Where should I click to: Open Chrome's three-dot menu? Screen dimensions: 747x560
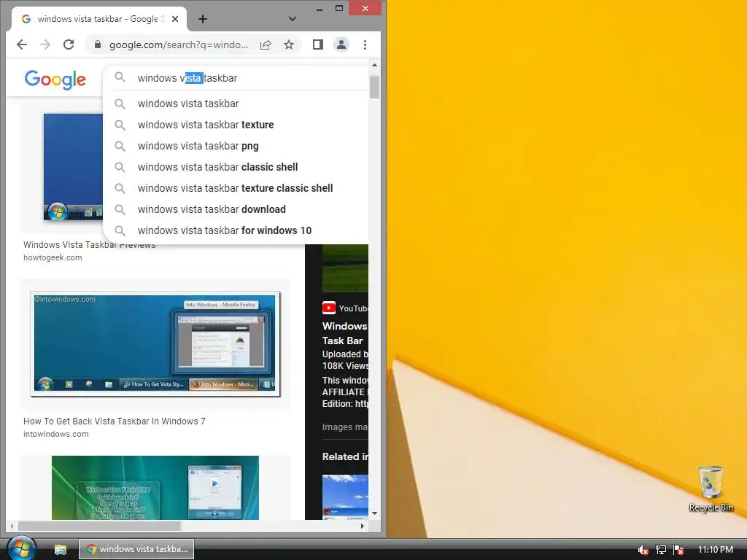tap(365, 44)
